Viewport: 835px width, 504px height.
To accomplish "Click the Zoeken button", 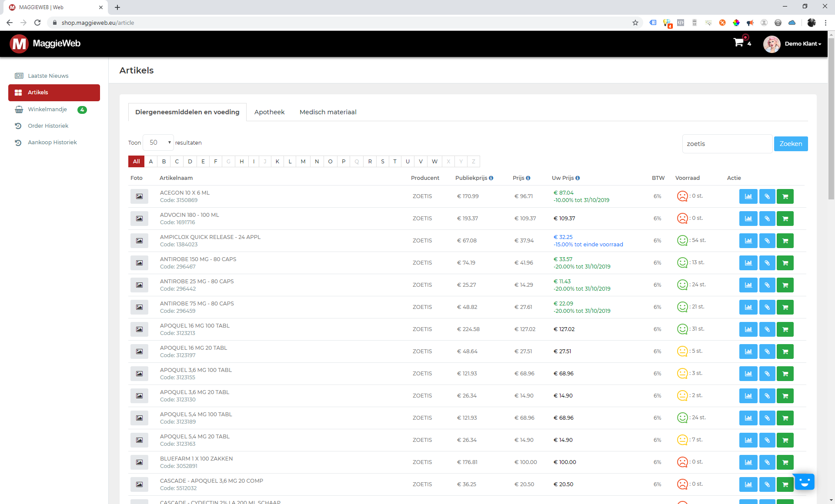I will coord(791,144).
